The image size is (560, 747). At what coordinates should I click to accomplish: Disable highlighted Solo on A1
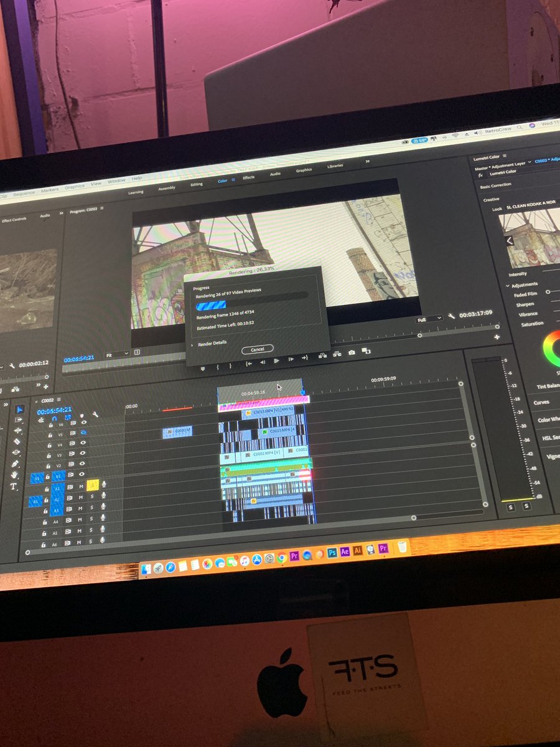click(x=93, y=485)
